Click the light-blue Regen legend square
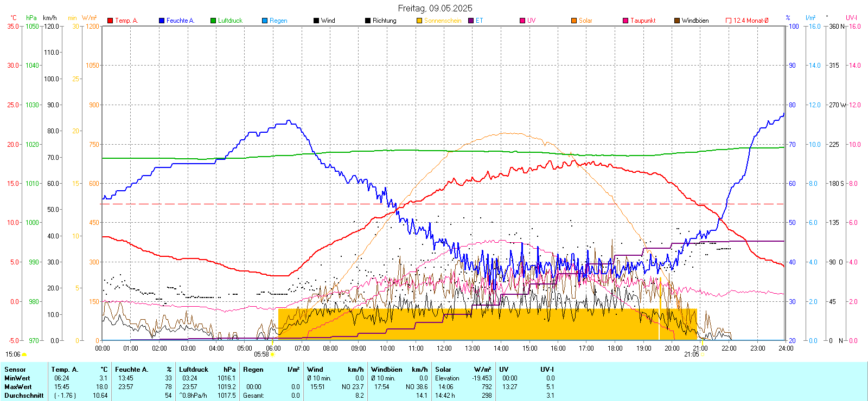 click(x=265, y=21)
